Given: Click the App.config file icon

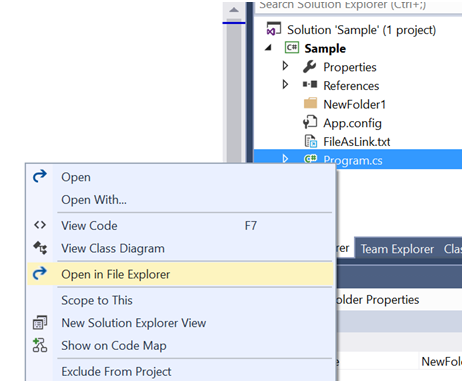Looking at the screenshot, I should tap(310, 122).
